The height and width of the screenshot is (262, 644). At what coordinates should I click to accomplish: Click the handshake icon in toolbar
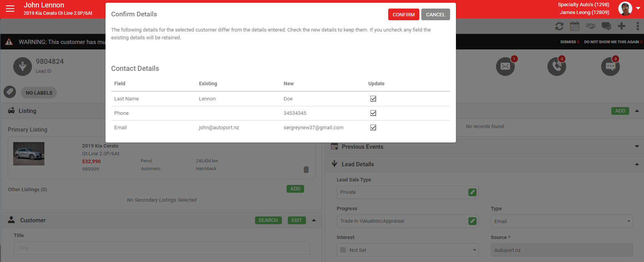[591, 26]
